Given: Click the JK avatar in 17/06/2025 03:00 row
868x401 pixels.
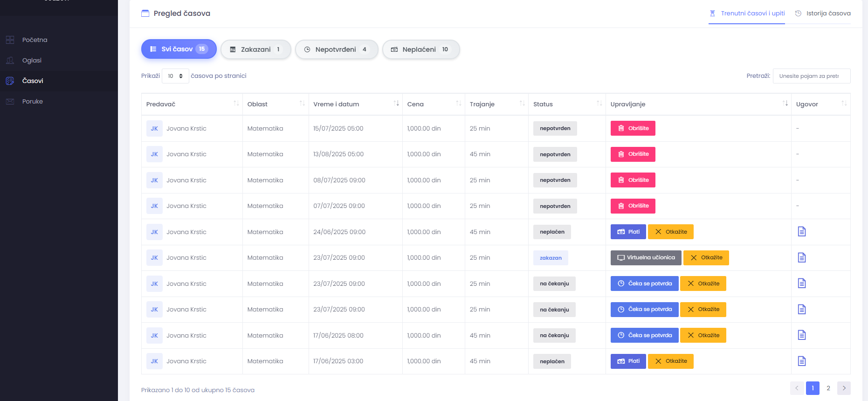Looking at the screenshot, I should pyautogui.click(x=154, y=361).
